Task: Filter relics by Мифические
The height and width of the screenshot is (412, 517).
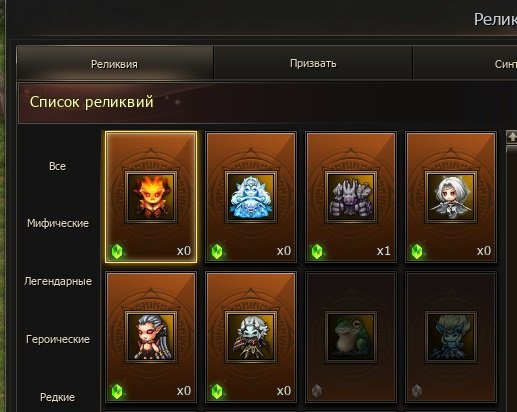Action: coord(58,223)
